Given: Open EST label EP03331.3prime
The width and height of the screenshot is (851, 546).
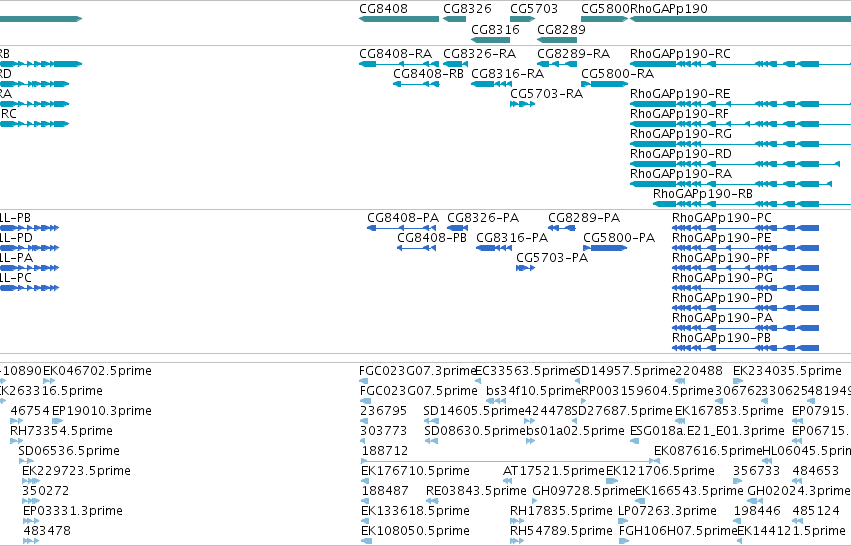Looking at the screenshot, I should (73, 512).
